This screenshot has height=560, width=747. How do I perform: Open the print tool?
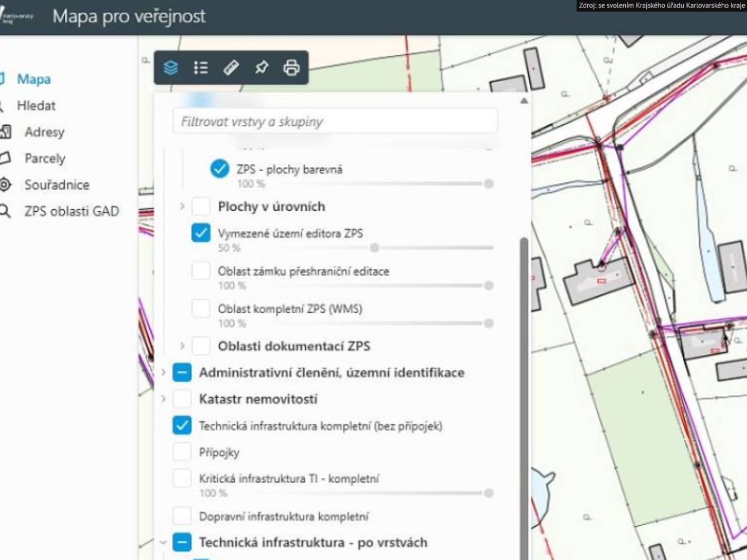point(292,68)
